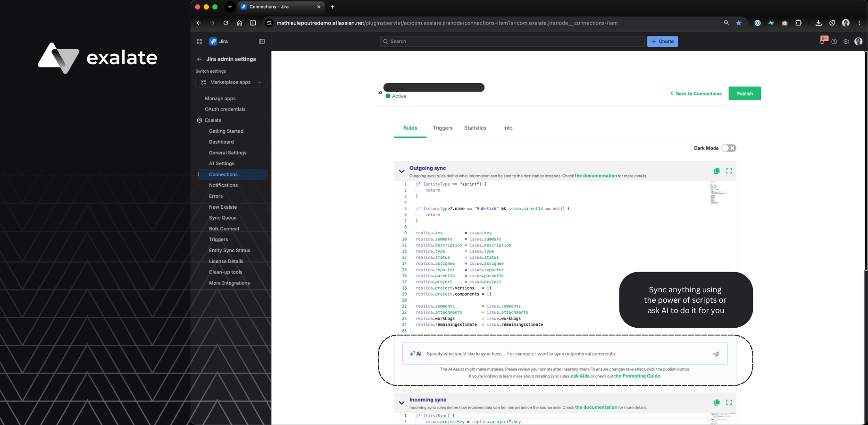Collapse the Outgoing sync section
868x425 pixels.
(x=401, y=171)
